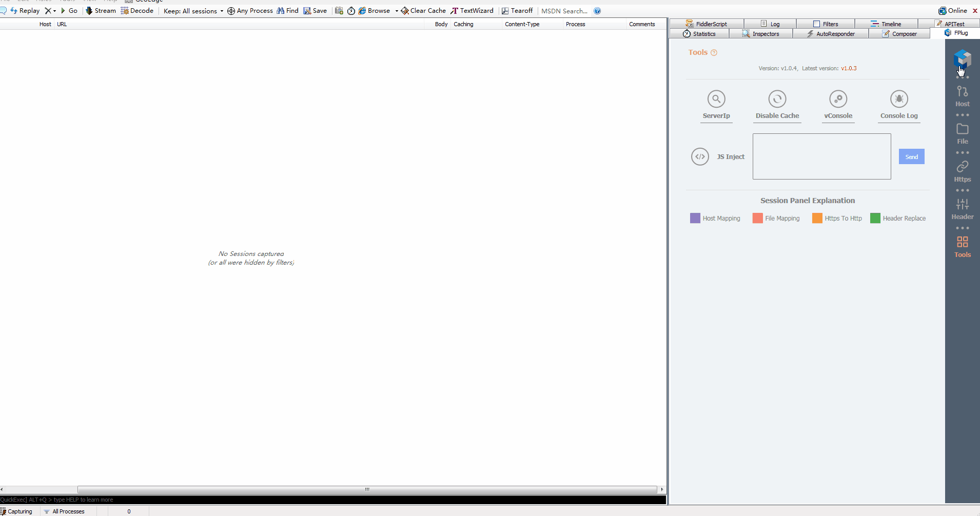
Task: Click the JS Inject code icon
Action: tap(700, 156)
